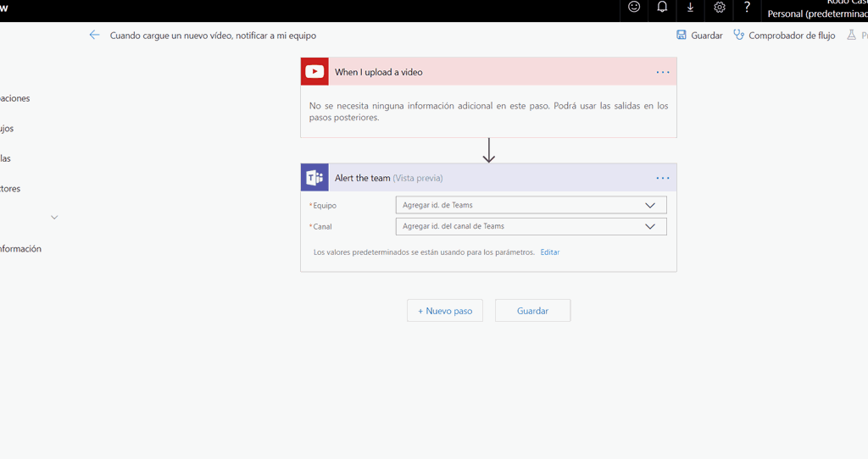
Task: Click the download arrow icon in header
Action: tap(690, 8)
